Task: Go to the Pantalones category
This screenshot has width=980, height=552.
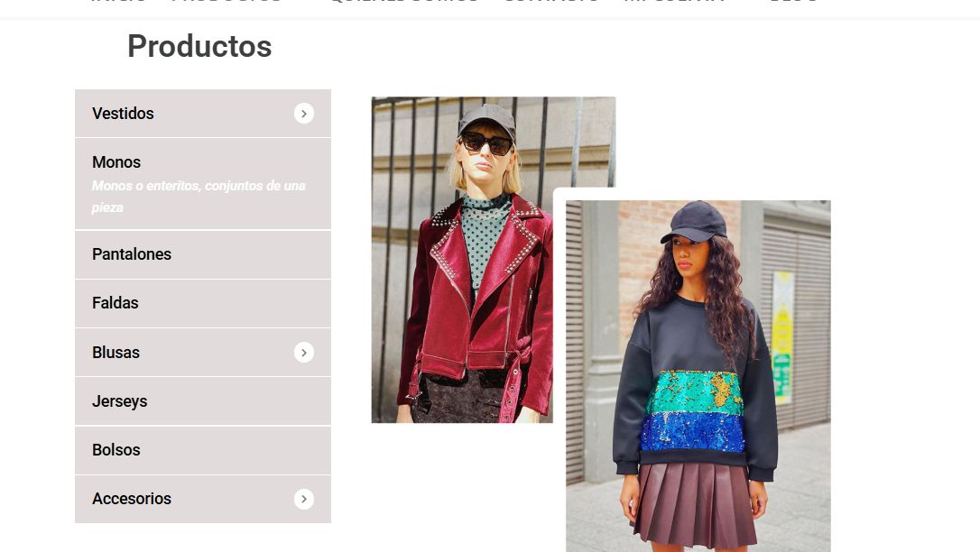Action: pos(202,254)
